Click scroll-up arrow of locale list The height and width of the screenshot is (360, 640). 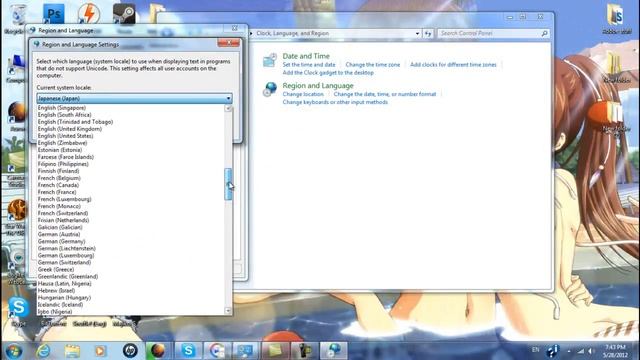coord(228,108)
